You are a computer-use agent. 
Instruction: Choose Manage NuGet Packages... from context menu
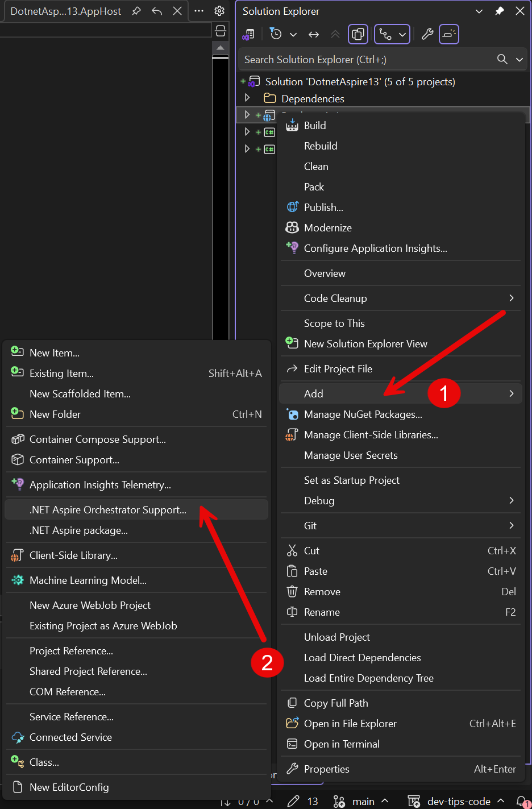tap(363, 414)
